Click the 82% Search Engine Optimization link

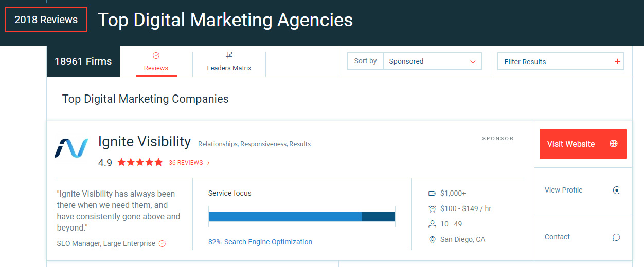pos(260,242)
